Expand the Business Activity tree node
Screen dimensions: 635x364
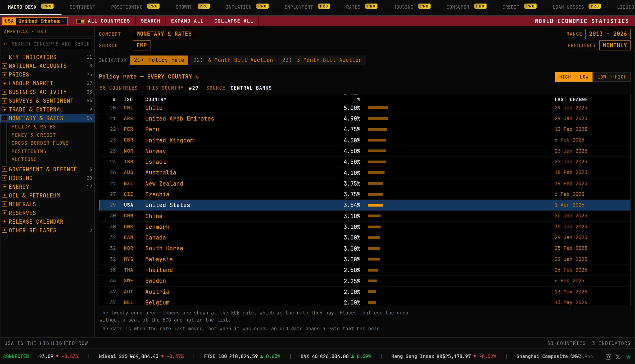[x=4, y=92]
